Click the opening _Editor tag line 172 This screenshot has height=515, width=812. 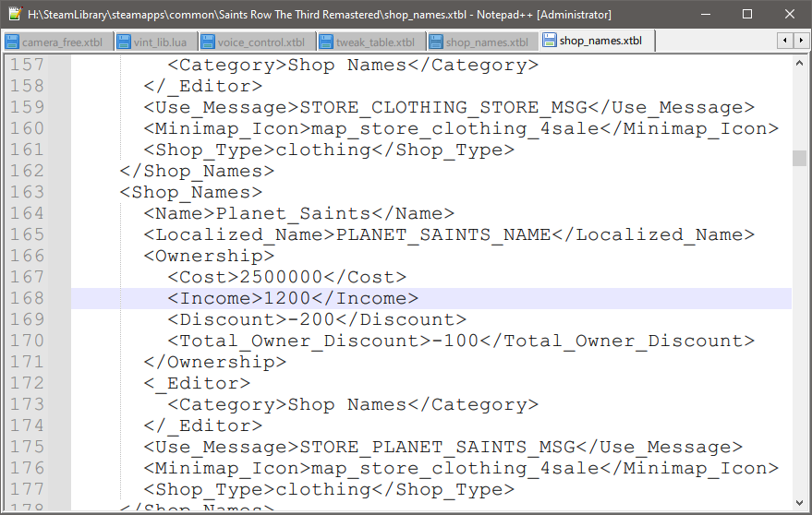(198, 383)
